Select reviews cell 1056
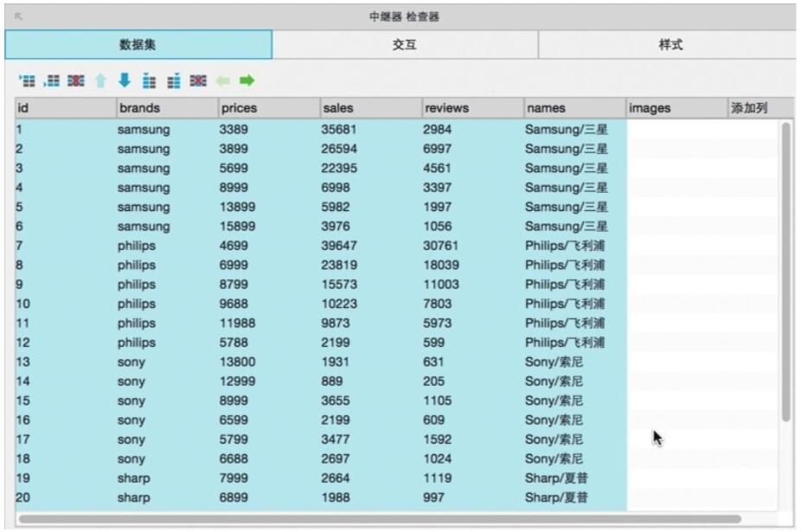Screen dimensions: 801x532 pyautogui.click(x=437, y=227)
